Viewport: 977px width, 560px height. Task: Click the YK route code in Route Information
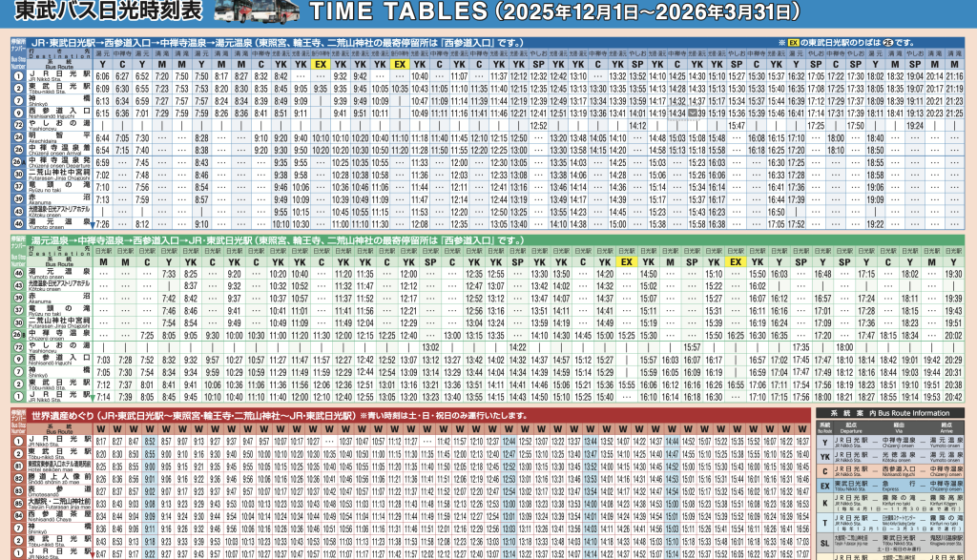pyautogui.click(x=825, y=457)
